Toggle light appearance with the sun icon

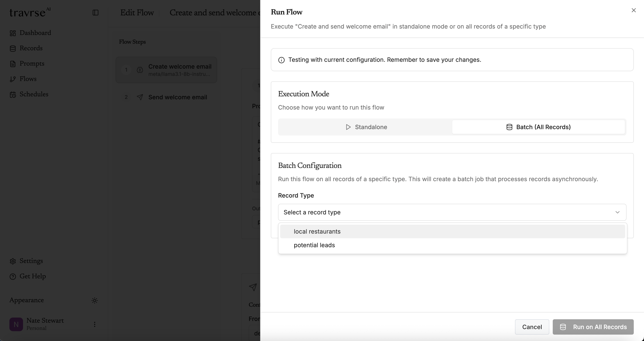pos(94,300)
